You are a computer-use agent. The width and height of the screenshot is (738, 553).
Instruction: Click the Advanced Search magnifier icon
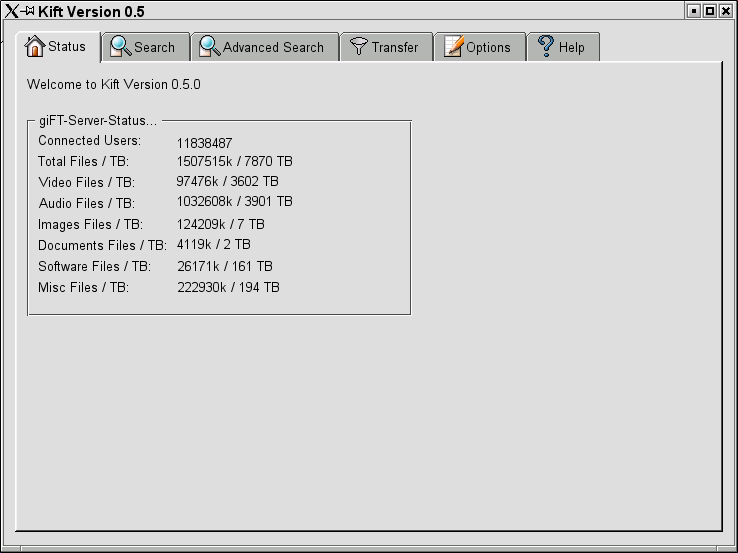tap(209, 46)
